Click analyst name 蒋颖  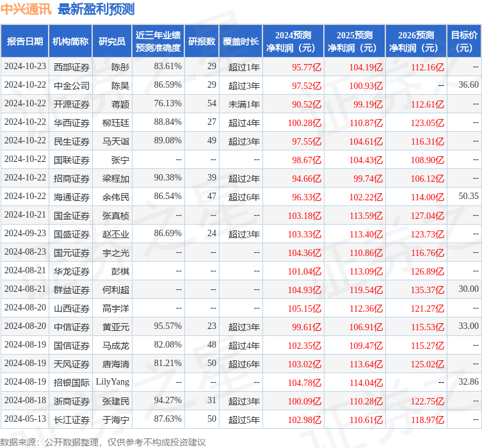120,104
